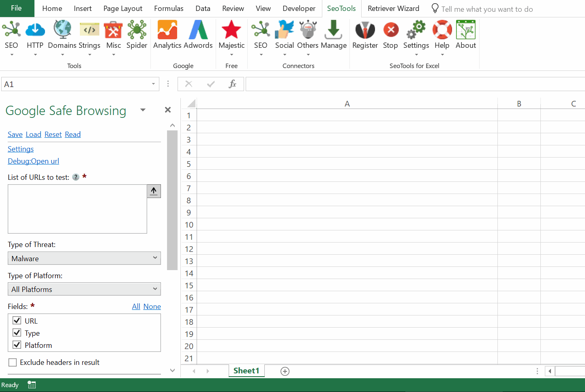Click the insert function fx icon
Screen dimensions: 585x392
(x=232, y=84)
